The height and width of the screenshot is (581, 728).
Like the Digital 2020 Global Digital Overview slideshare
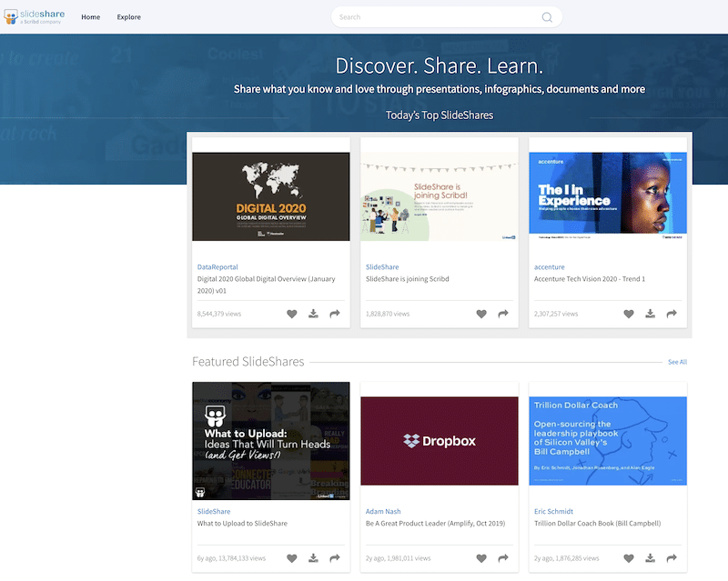click(291, 314)
